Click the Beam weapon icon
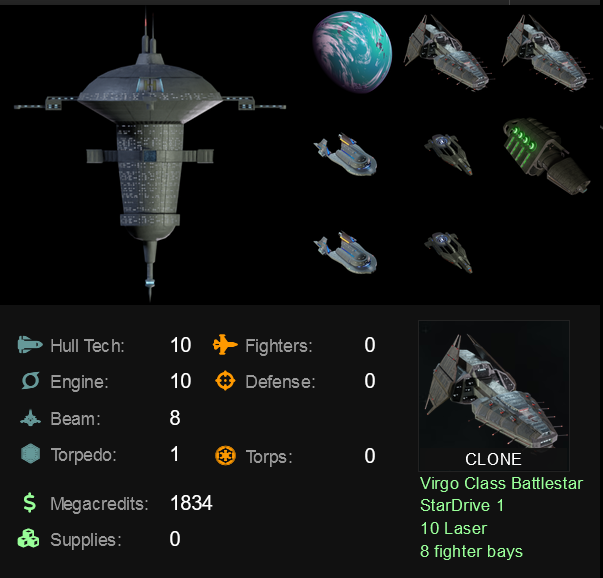603x578 pixels. pos(30,418)
